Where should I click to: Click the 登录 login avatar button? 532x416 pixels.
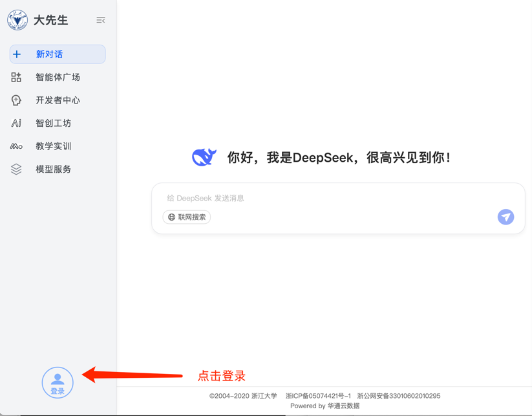pyautogui.click(x=58, y=382)
